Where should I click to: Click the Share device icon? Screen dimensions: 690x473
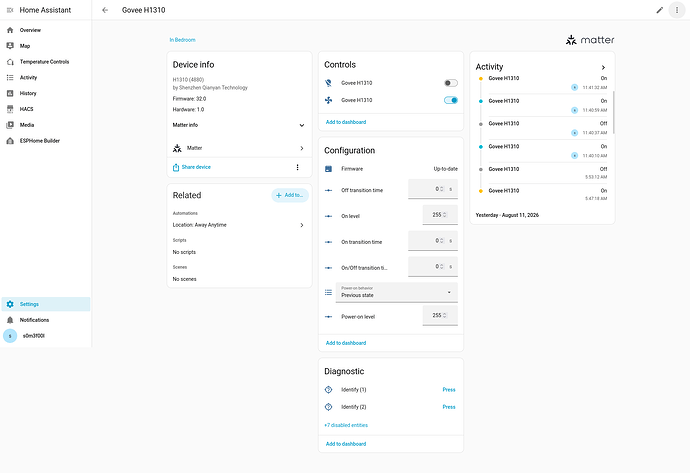176,167
